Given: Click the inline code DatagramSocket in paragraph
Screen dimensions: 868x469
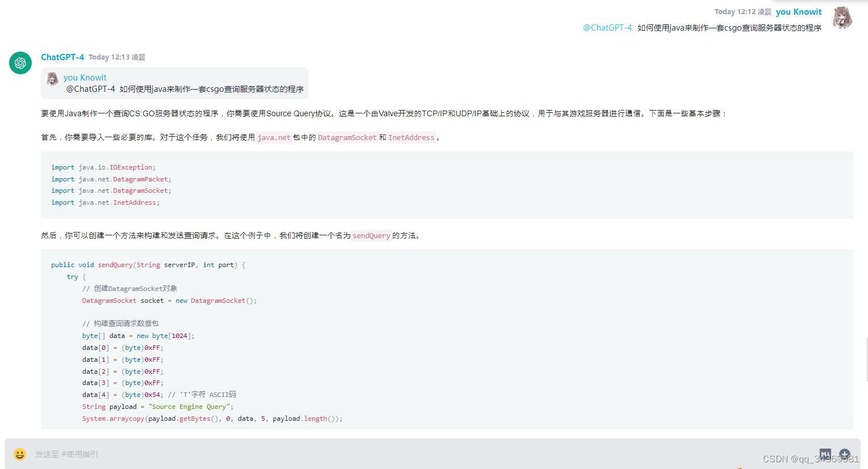Looking at the screenshot, I should pyautogui.click(x=347, y=137).
